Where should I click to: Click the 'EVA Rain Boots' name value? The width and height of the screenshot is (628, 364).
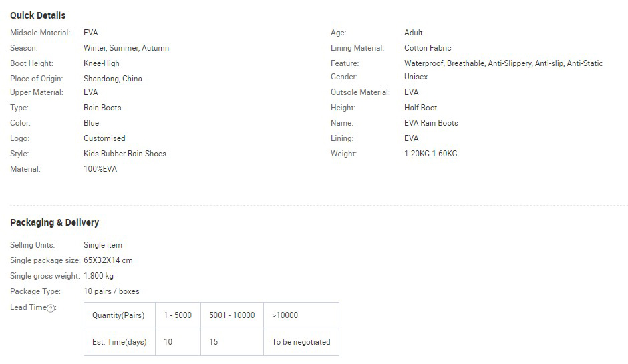point(431,123)
